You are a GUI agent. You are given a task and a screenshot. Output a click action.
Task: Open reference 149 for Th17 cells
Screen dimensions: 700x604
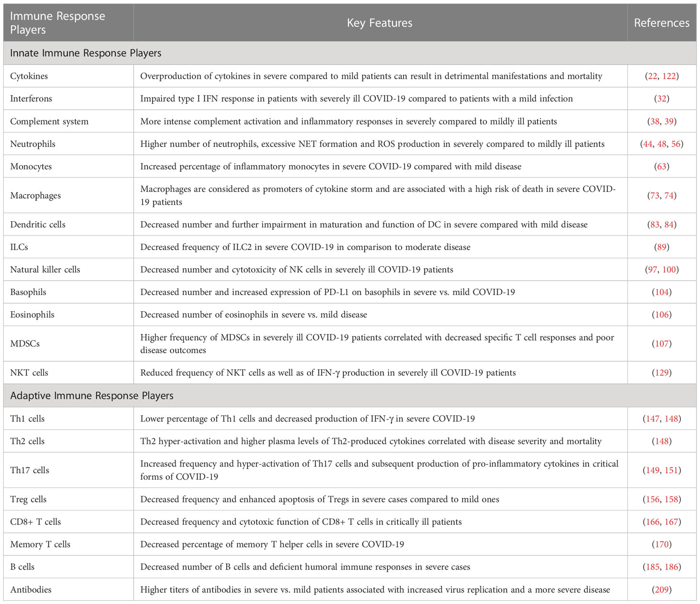653,471
